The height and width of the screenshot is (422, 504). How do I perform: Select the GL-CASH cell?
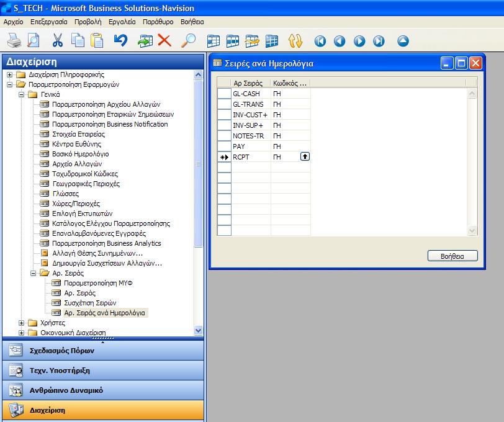(251, 94)
